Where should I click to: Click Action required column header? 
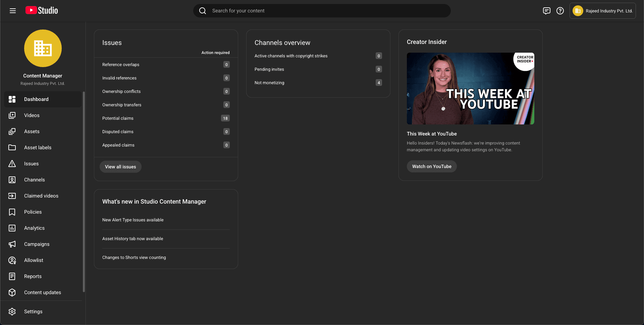click(x=215, y=53)
